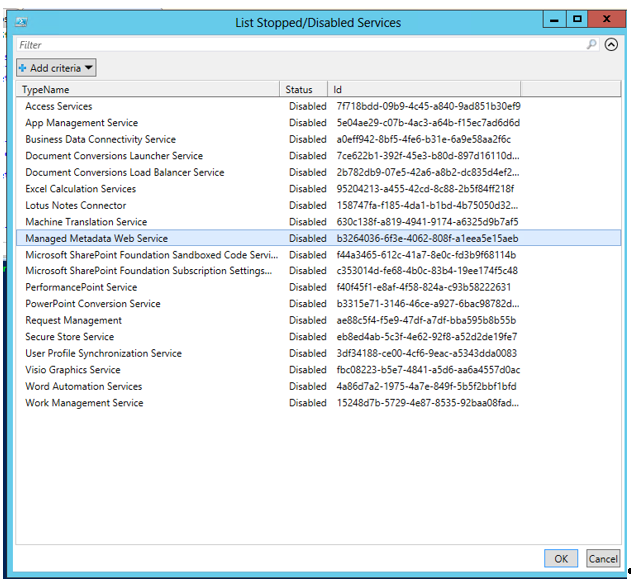Close the List Stopped/Disabled Services window
The height and width of the screenshot is (585, 631).
[x=606, y=19]
